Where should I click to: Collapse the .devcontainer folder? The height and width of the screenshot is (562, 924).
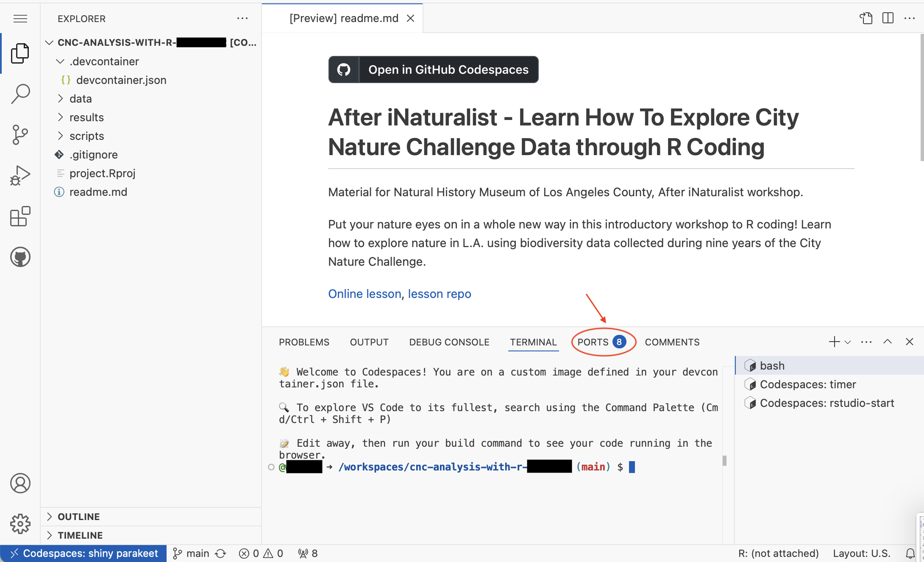click(x=104, y=61)
